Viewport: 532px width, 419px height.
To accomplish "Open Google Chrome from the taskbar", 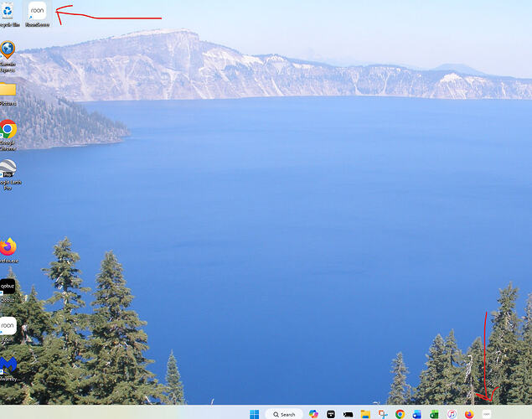I will click(400, 414).
